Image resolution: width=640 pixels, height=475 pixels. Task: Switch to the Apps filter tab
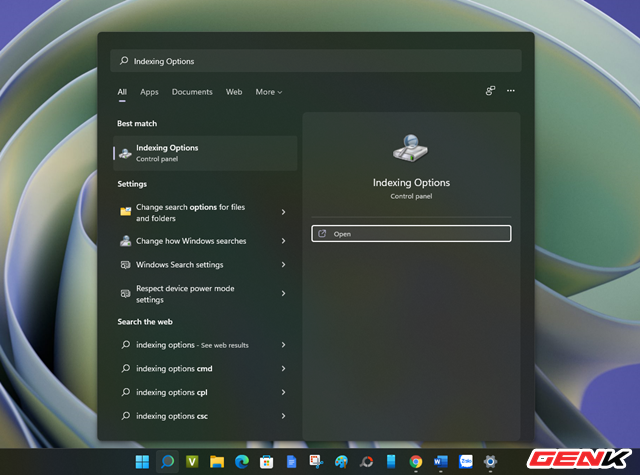149,92
